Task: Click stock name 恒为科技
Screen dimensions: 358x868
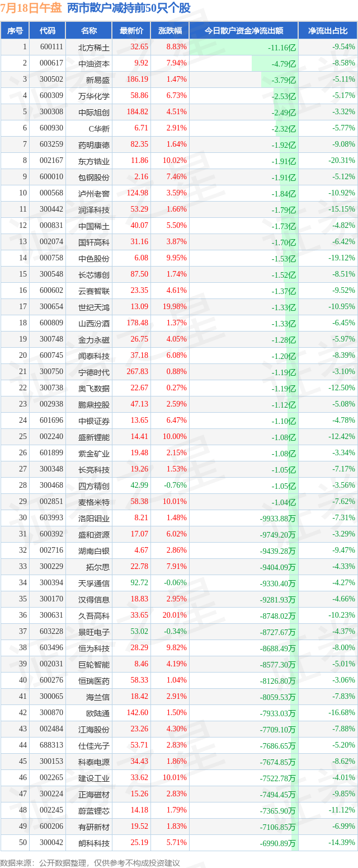Action: (94, 648)
